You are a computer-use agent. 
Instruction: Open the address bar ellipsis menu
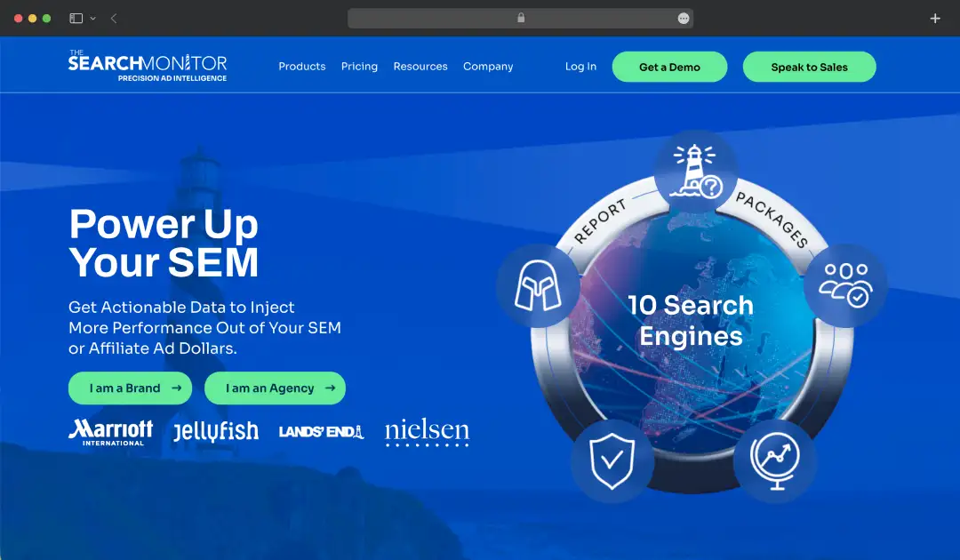[x=684, y=19]
